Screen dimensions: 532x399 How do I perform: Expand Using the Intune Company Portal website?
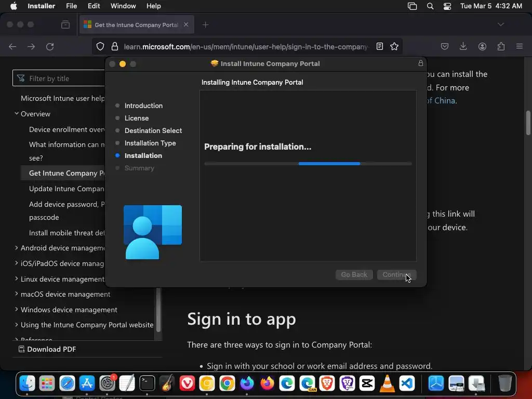coord(16,324)
